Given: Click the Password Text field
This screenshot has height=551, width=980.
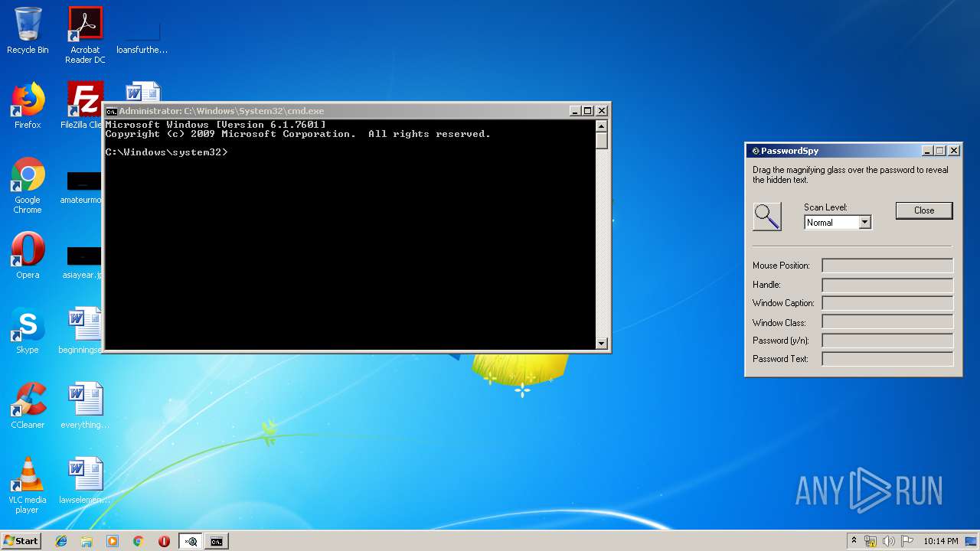Looking at the screenshot, I should click(x=887, y=359).
